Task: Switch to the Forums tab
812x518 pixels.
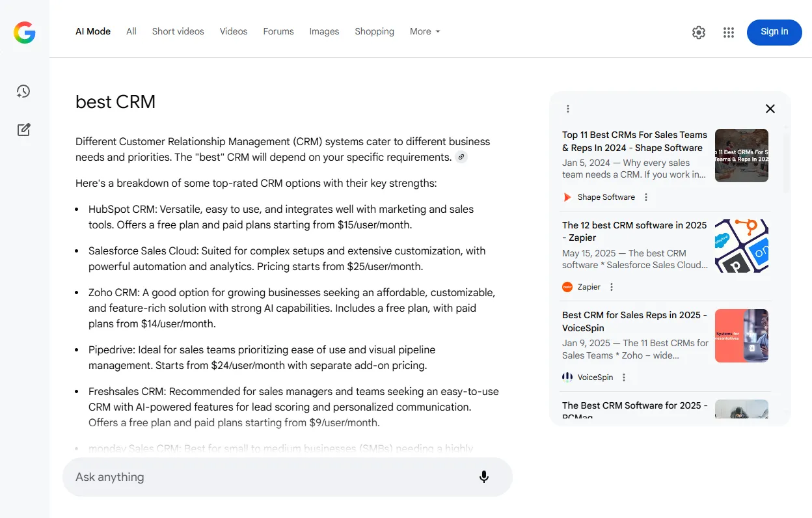Action: point(278,31)
